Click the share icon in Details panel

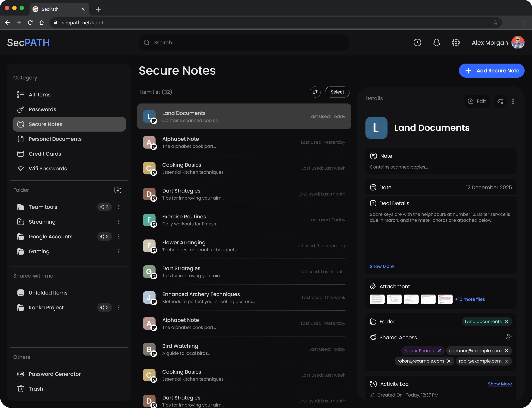pyautogui.click(x=500, y=101)
